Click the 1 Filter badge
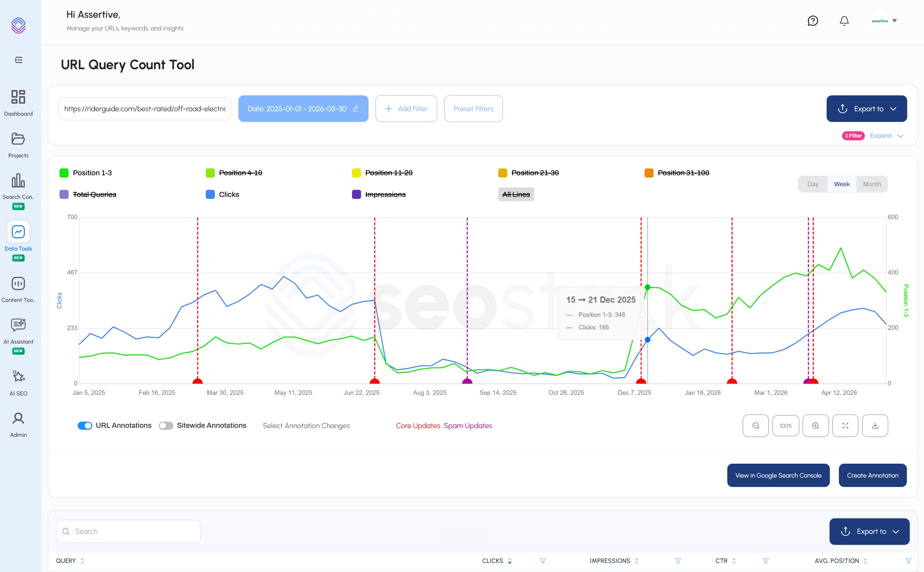 (x=853, y=136)
